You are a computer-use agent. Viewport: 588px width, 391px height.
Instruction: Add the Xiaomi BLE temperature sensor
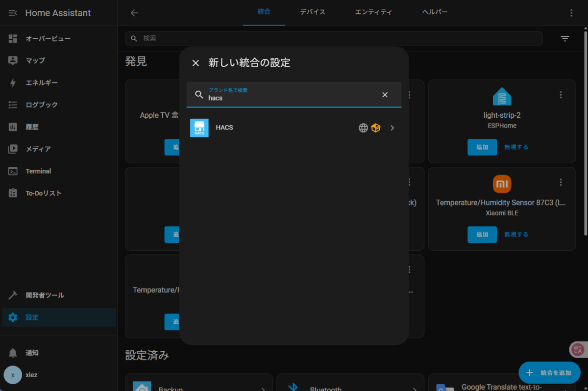pos(482,235)
